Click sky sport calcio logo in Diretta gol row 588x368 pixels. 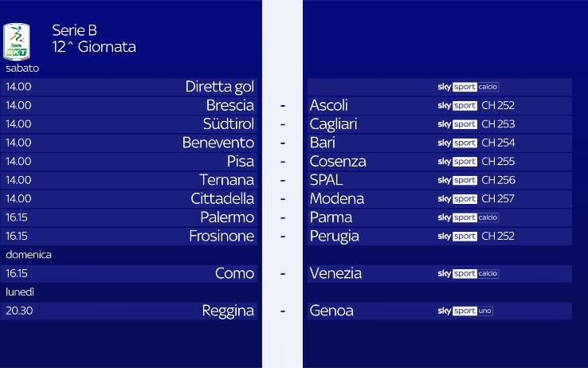click(x=468, y=87)
